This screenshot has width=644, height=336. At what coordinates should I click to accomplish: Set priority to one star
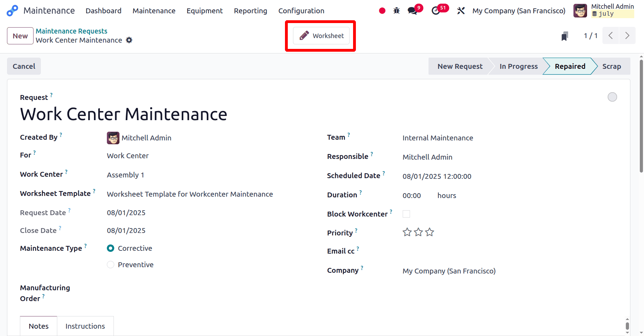[x=407, y=232]
